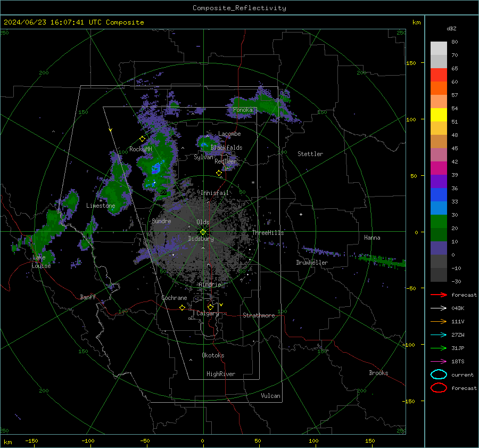Screen dimensions: 479x448
Task: Select the purple 36-39 dBZ legend swatch
Action: pos(439,182)
